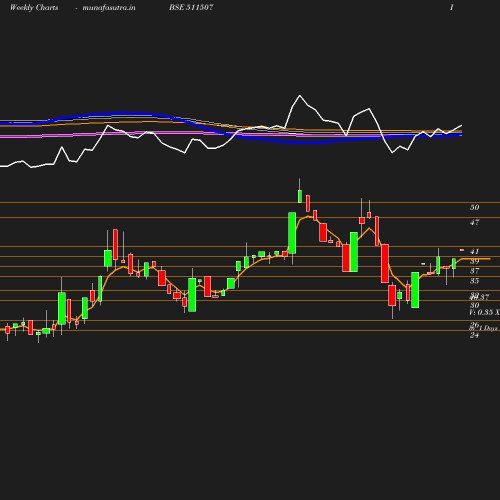Image resolution: width=500 pixels, height=500 pixels.
Task: Click the price label "35"
Action: click(x=474, y=281)
